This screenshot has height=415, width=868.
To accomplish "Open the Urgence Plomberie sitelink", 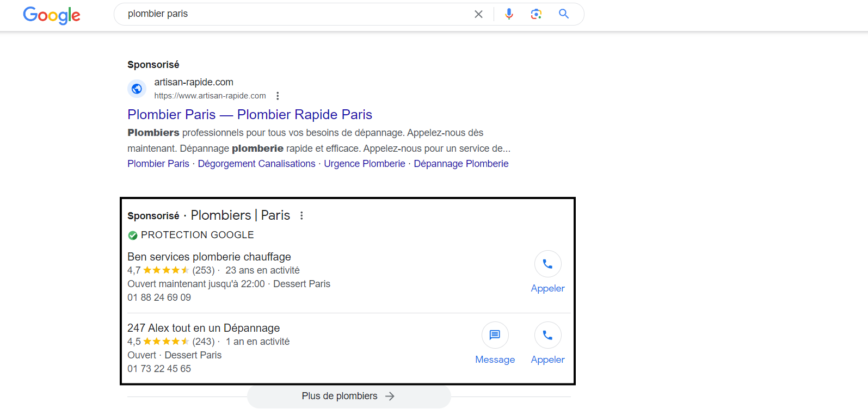I will (365, 164).
